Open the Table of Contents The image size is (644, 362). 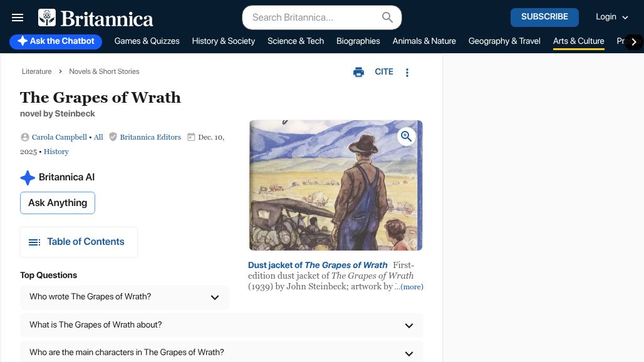tap(78, 242)
